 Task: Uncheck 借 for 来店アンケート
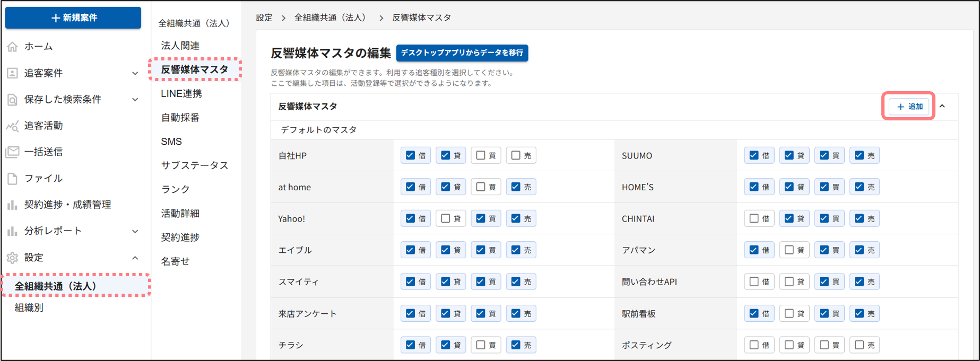pos(410,313)
